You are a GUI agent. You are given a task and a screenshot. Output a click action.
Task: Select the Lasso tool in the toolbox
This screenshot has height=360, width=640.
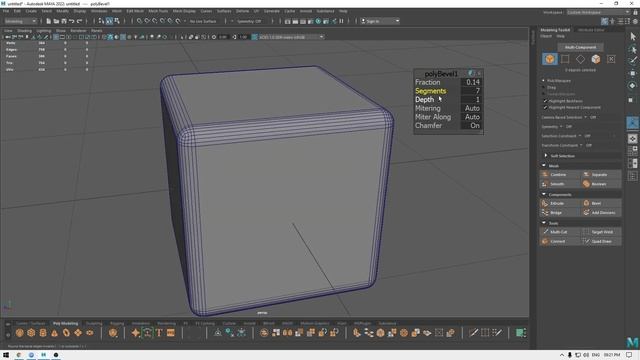pos(633,49)
